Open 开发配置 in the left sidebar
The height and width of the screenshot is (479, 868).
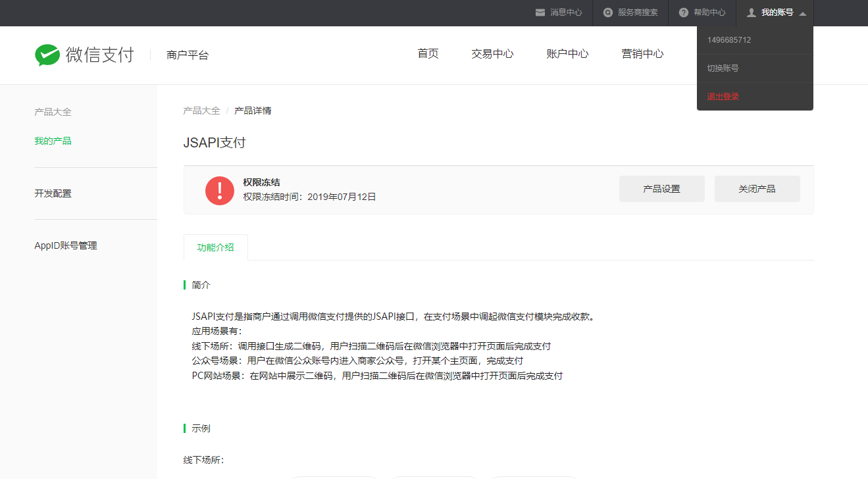pyautogui.click(x=53, y=193)
